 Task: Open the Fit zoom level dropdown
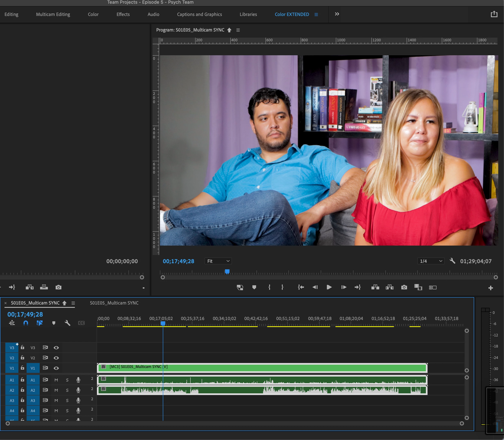point(218,261)
